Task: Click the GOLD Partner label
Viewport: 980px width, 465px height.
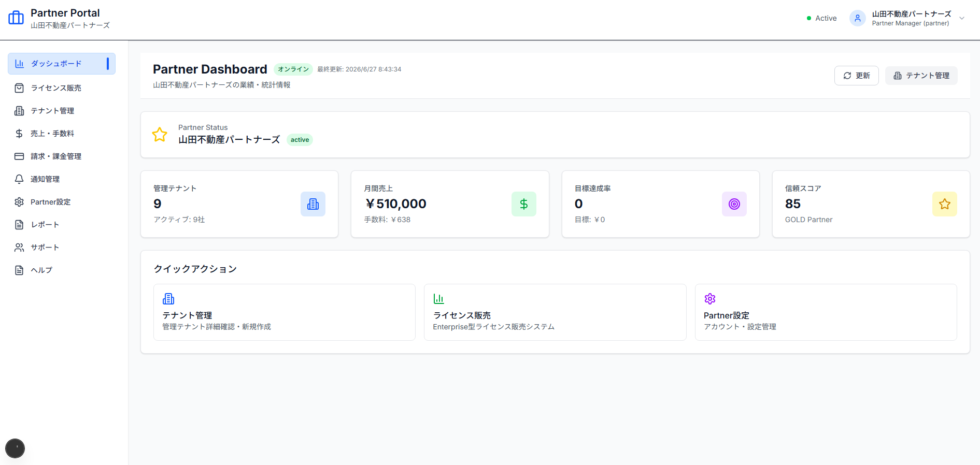Action: (x=808, y=220)
